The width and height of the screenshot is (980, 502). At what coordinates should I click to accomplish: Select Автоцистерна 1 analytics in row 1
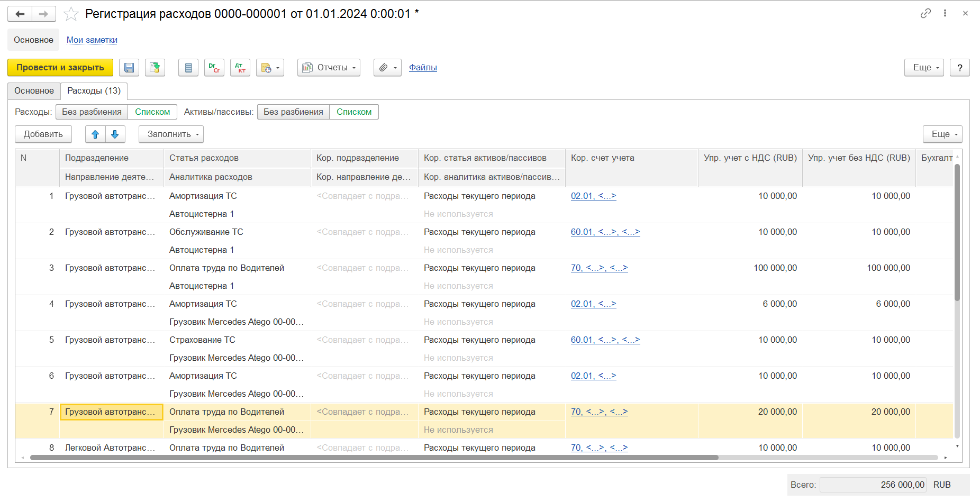click(237, 214)
